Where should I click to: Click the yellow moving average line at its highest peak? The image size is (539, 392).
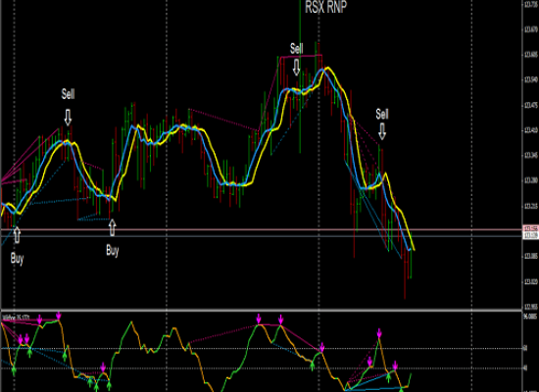pyautogui.click(x=329, y=68)
